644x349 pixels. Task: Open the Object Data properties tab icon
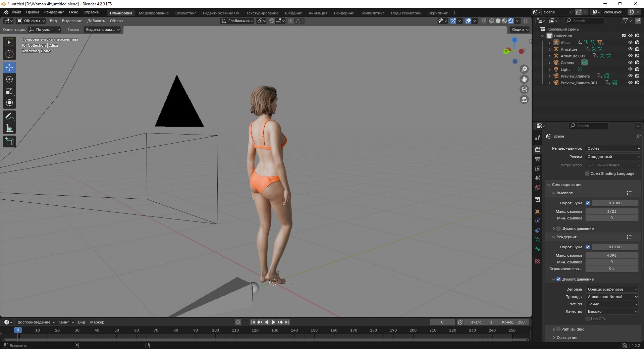click(x=538, y=240)
